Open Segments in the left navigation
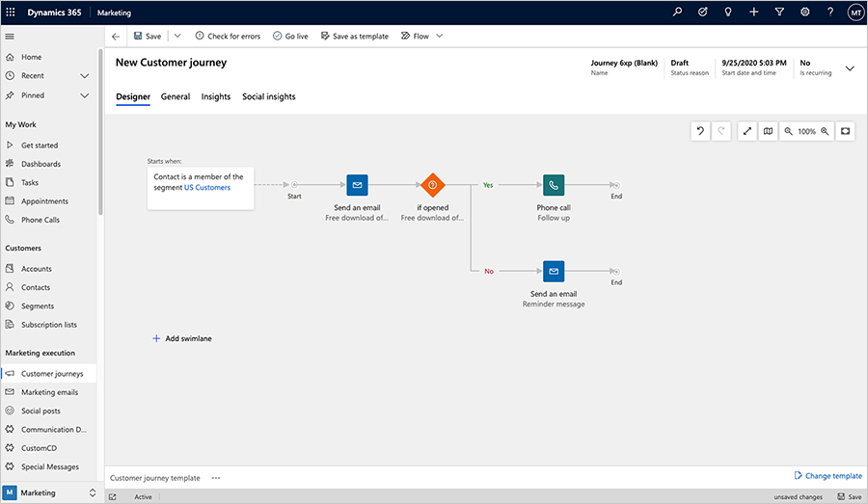 tap(38, 306)
